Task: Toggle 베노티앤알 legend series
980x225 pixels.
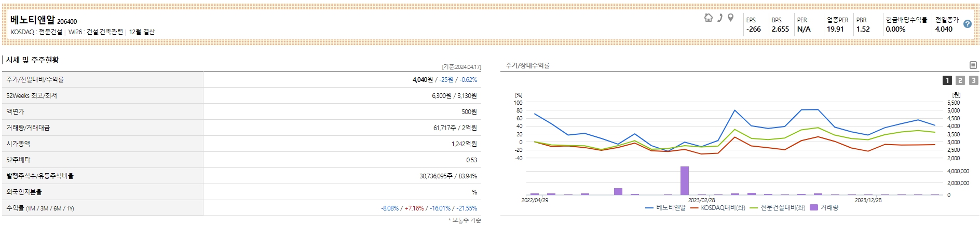Action: (x=665, y=207)
